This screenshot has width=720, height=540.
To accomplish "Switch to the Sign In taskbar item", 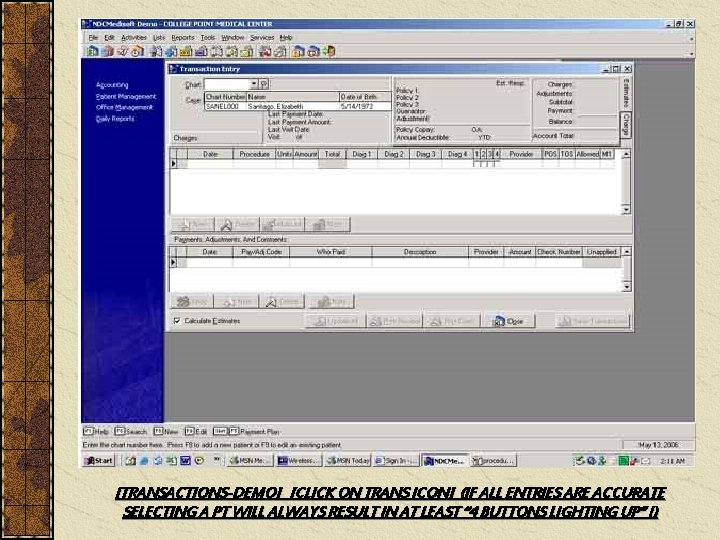I will [x=396, y=461].
